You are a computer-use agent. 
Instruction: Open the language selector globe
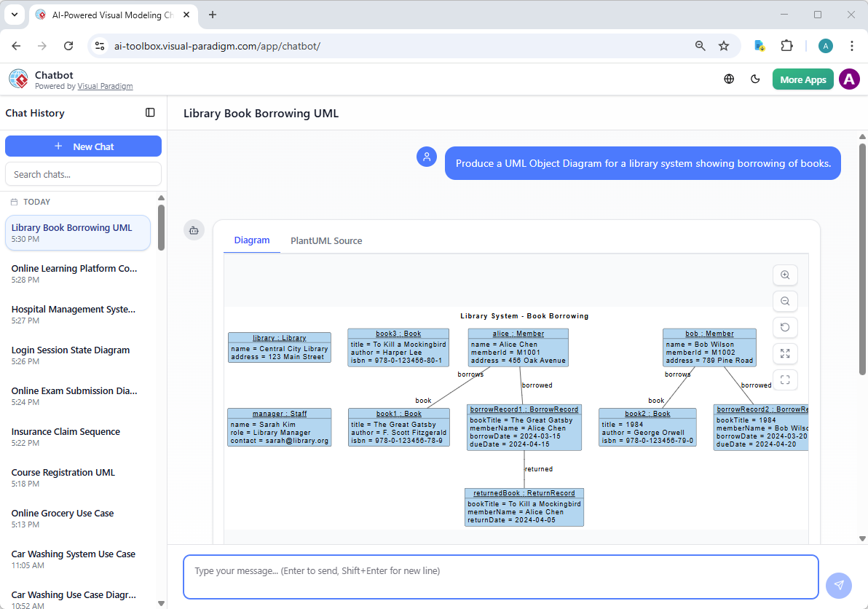click(x=729, y=79)
